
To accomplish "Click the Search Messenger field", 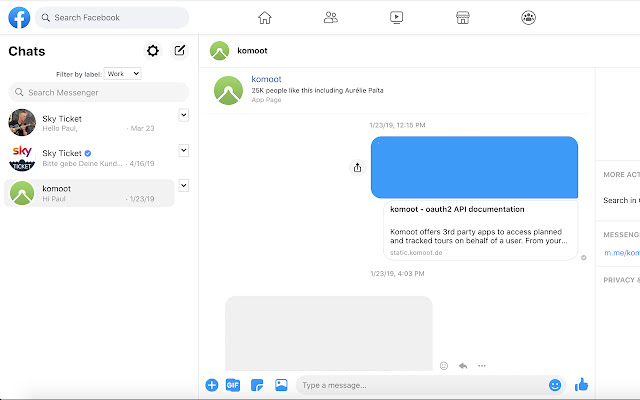I will pyautogui.click(x=98, y=93).
